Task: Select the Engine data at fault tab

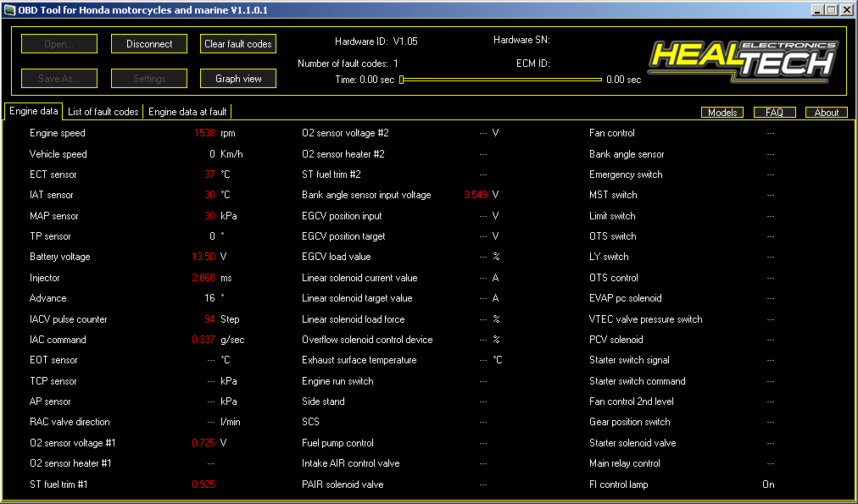Action: (187, 112)
